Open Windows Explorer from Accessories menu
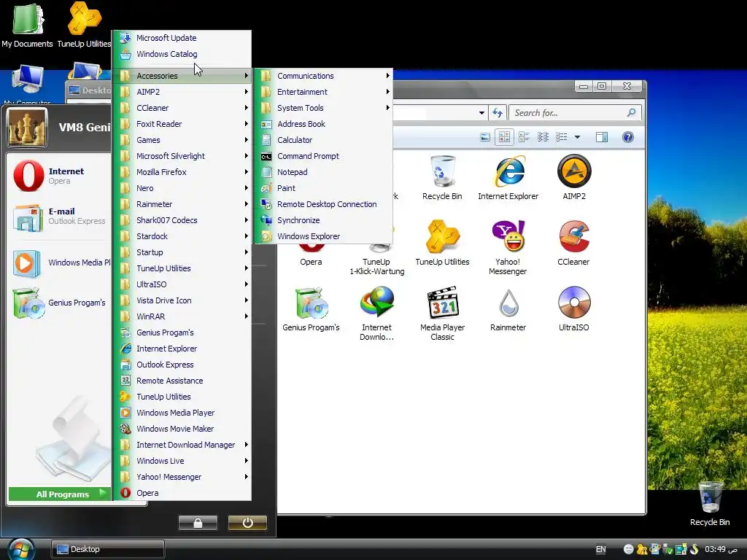Viewport: 747px width, 560px height. (x=325, y=236)
